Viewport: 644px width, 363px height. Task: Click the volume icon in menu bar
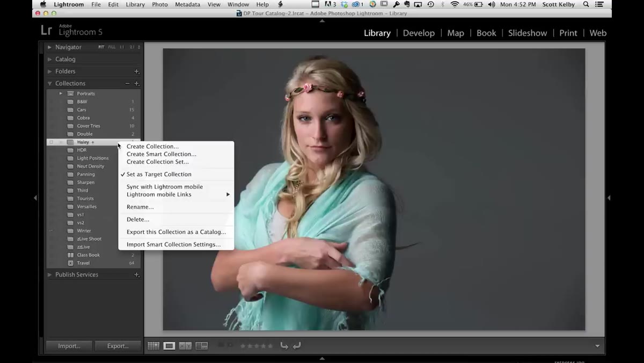pyautogui.click(x=492, y=4)
